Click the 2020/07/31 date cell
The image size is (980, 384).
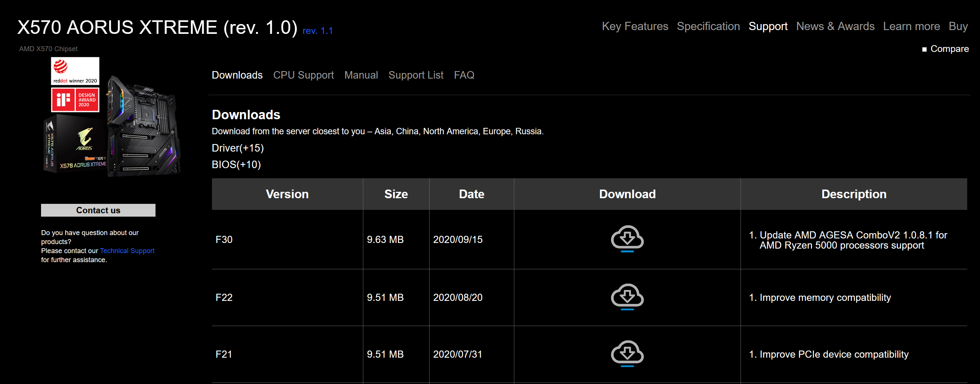(471, 354)
